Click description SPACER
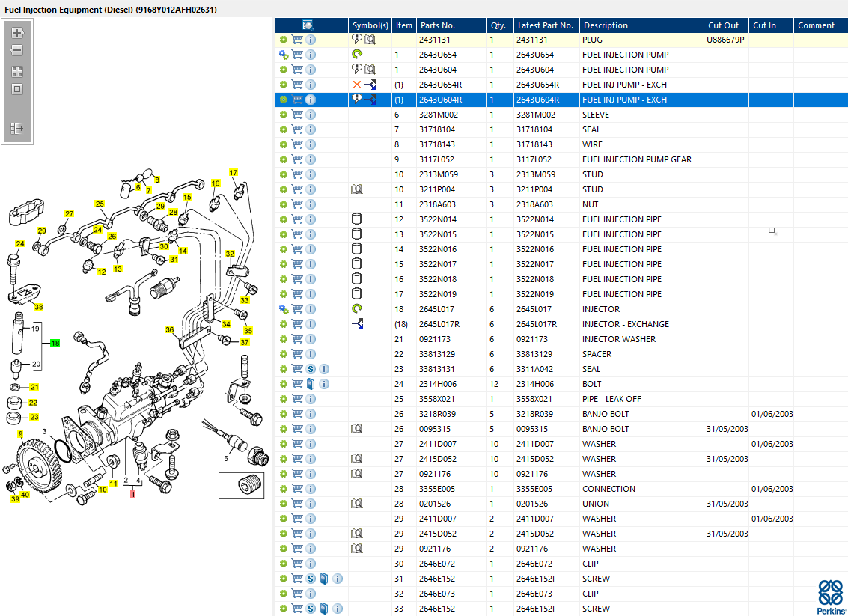The height and width of the screenshot is (616, 848). point(597,354)
